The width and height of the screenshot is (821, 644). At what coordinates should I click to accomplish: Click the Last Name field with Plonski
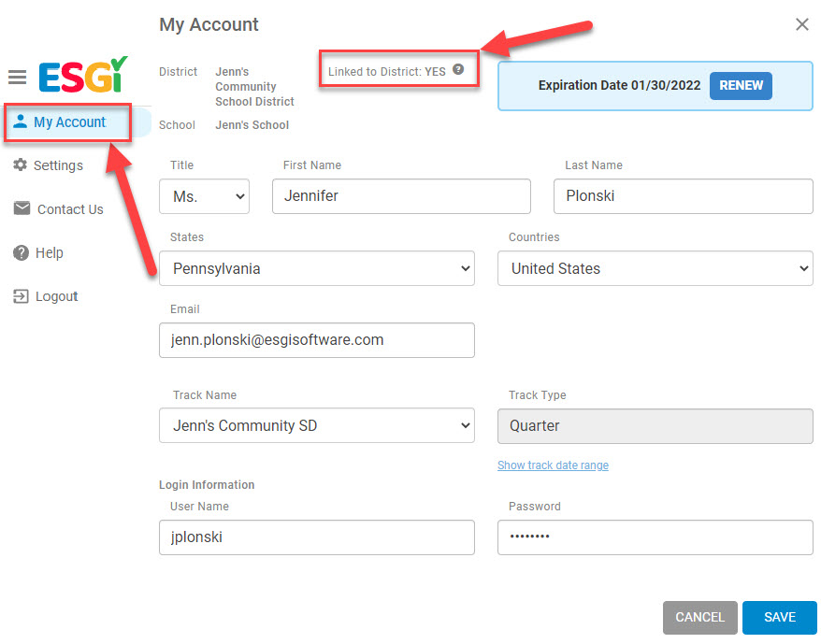[x=684, y=196]
